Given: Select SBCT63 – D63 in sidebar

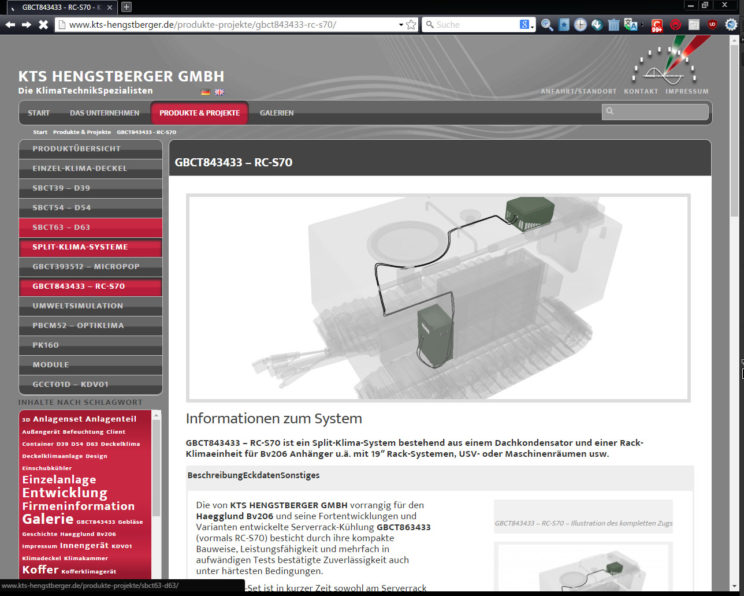Looking at the screenshot, I should pyautogui.click(x=90, y=227).
